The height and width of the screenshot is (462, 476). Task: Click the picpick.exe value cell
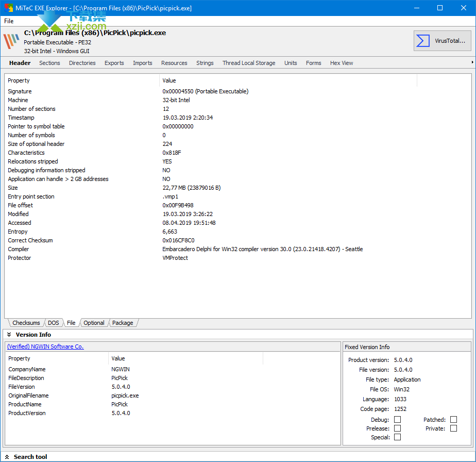pos(125,395)
